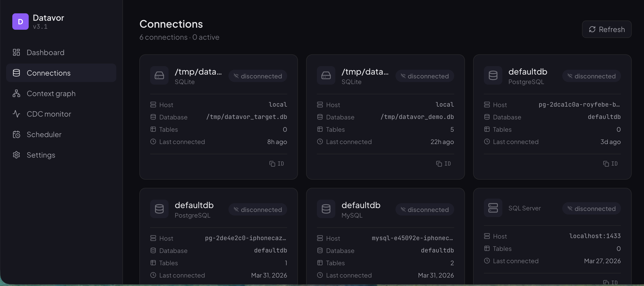Click disconnected badge on datavor_demo.db card
Viewport: 644px width, 286px height.
[425, 76]
